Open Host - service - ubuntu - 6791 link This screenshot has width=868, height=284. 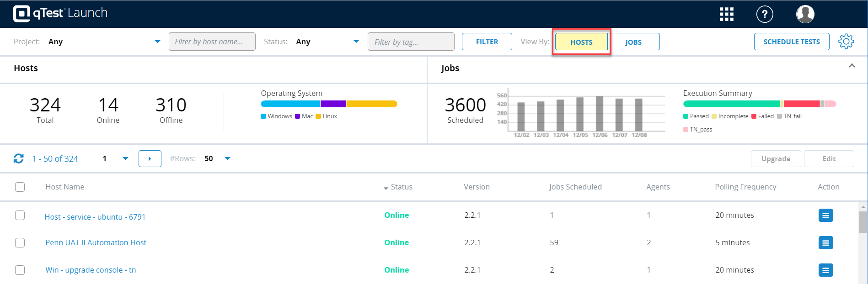click(x=95, y=217)
